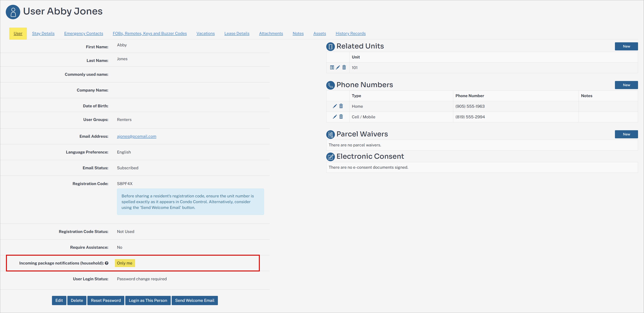The image size is (644, 313).
Task: Click the Delete user button
Action: (77, 300)
